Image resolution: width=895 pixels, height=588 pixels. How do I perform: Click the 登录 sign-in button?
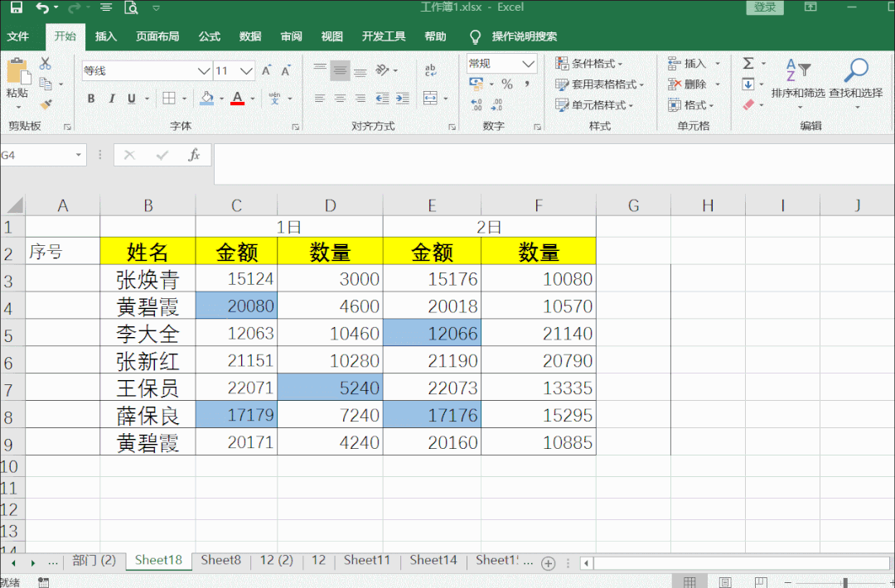(x=765, y=7)
